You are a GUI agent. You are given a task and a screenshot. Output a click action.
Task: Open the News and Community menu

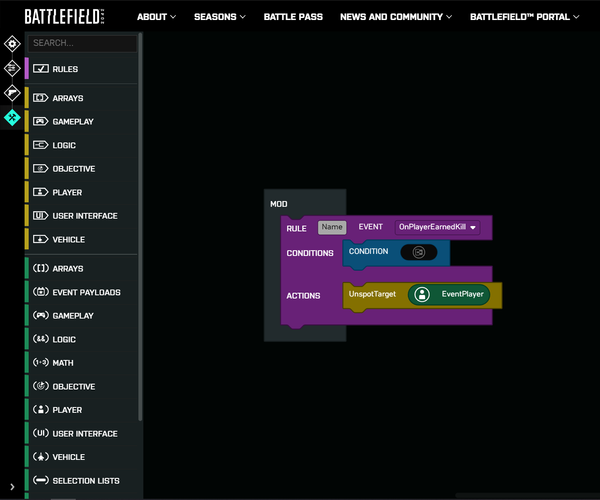pos(395,17)
